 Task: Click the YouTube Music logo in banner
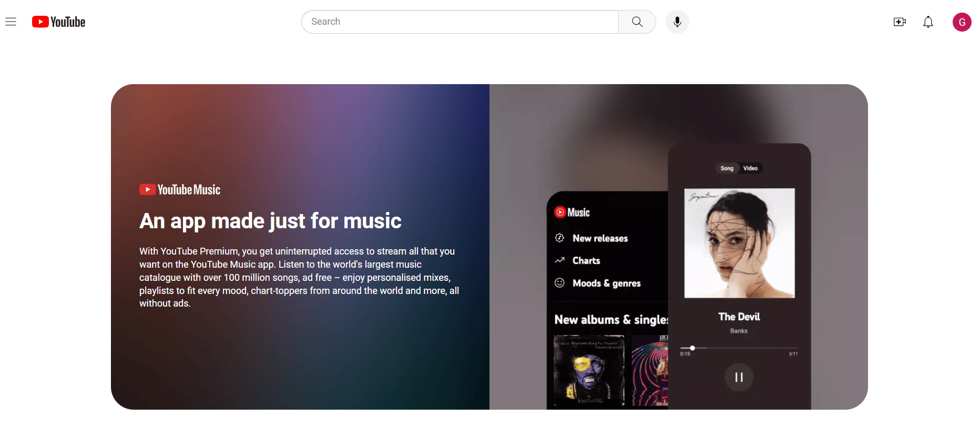pos(180,189)
